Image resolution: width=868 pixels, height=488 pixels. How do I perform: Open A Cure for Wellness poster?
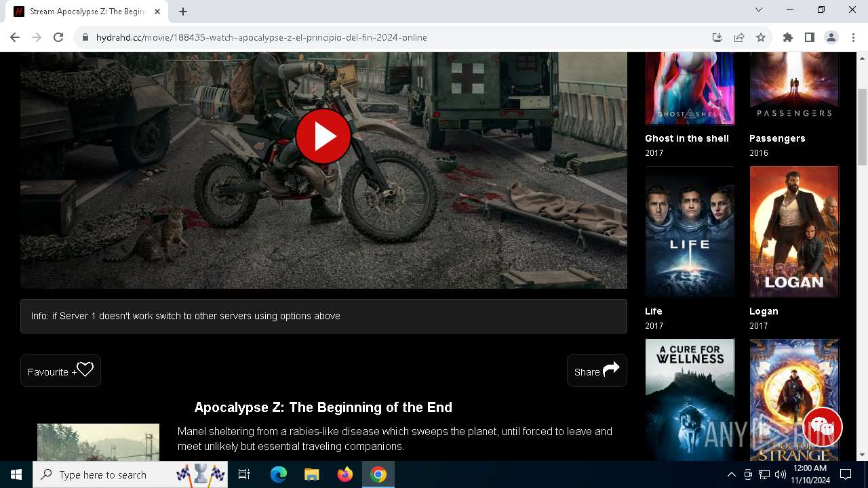tap(690, 400)
